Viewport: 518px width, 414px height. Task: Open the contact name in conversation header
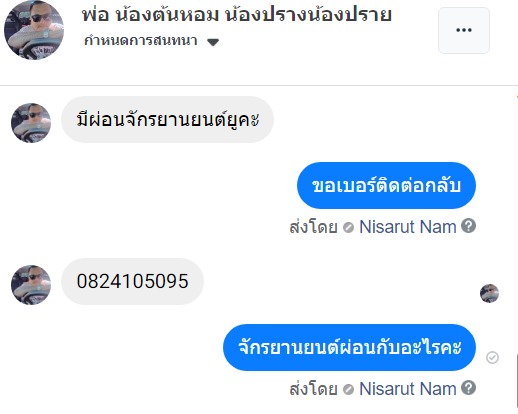(237, 15)
